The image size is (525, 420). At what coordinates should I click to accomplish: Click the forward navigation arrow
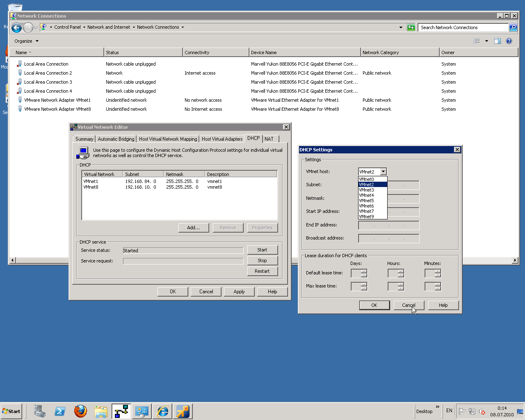(28, 27)
